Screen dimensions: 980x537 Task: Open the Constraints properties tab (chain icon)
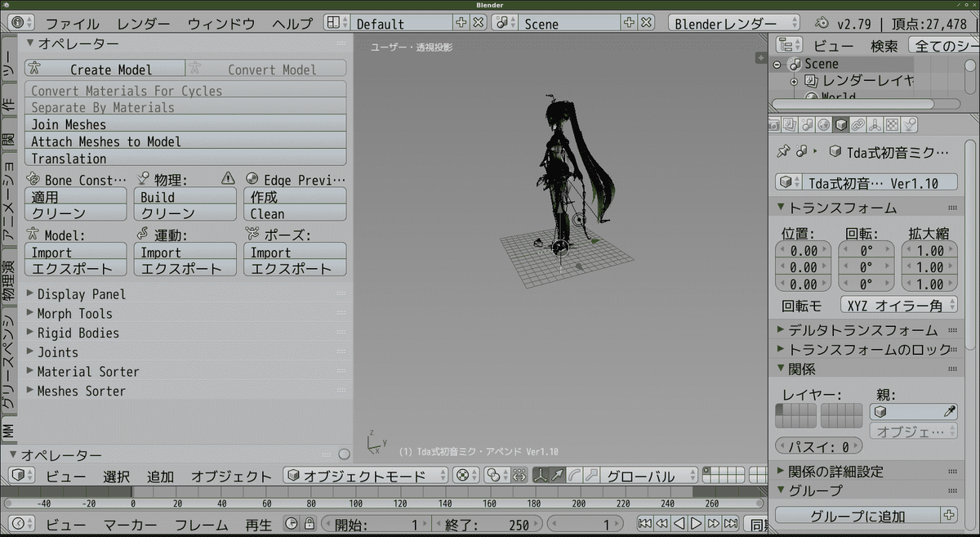coord(858,125)
